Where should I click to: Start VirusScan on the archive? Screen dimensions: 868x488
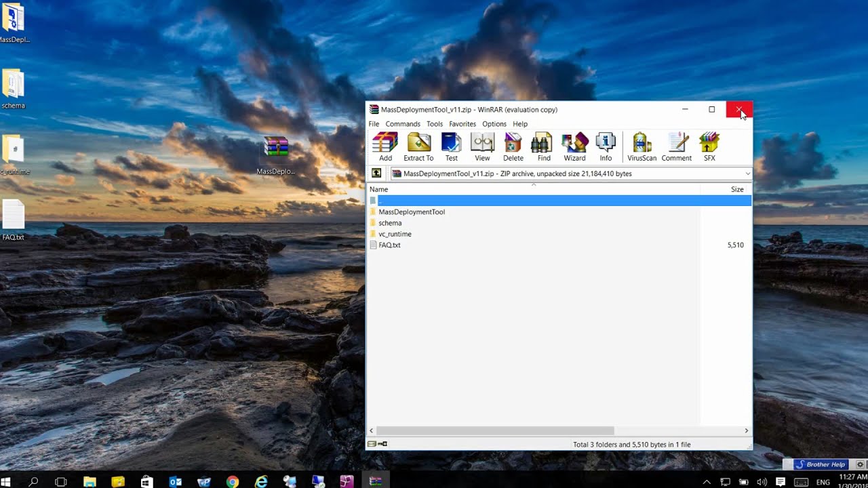click(x=642, y=147)
